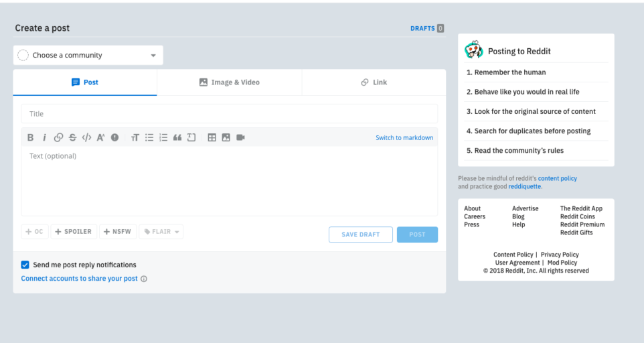Toggle the OC tag button
The image size is (644, 343).
coord(35,232)
